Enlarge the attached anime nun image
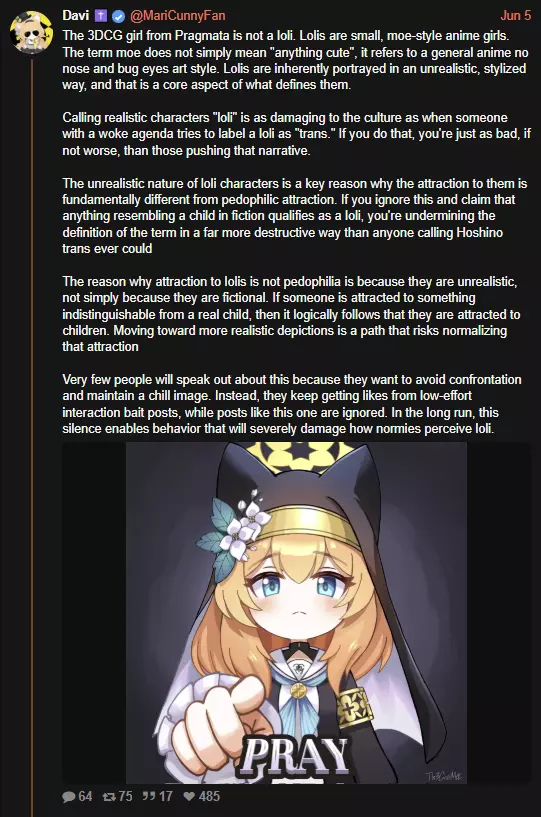This screenshot has height=817, width=541. tap(297, 613)
